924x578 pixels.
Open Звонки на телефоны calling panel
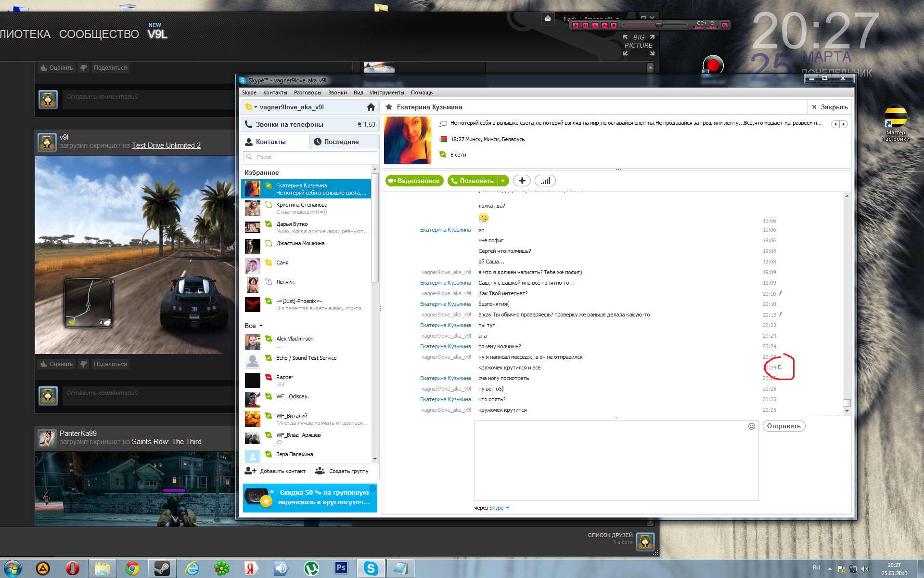pos(310,124)
